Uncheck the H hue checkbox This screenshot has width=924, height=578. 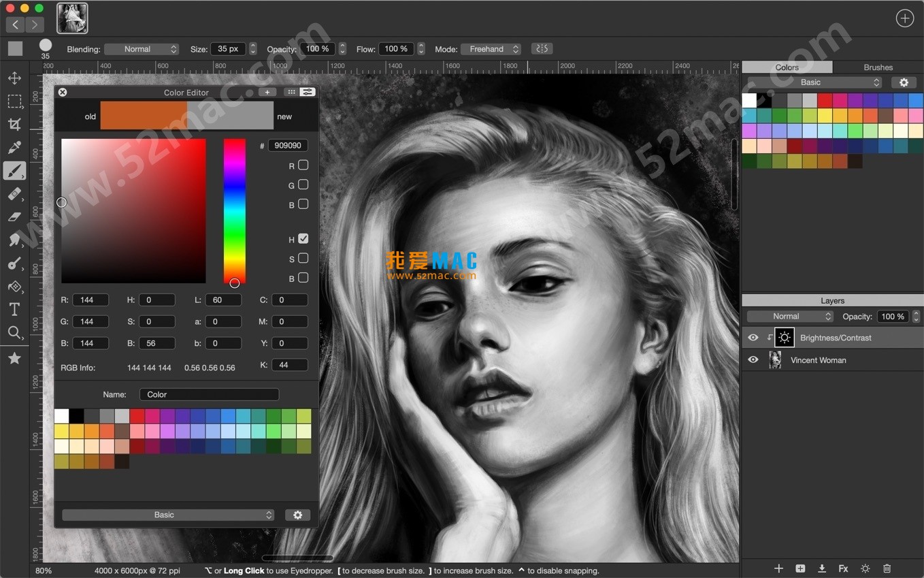[303, 239]
